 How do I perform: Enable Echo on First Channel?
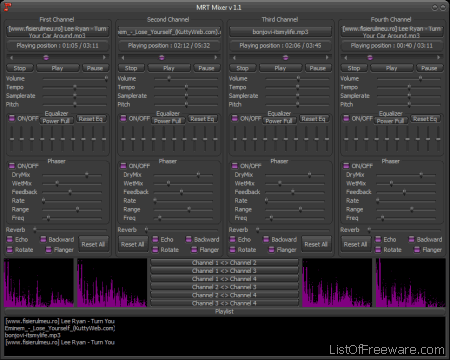[10, 239]
